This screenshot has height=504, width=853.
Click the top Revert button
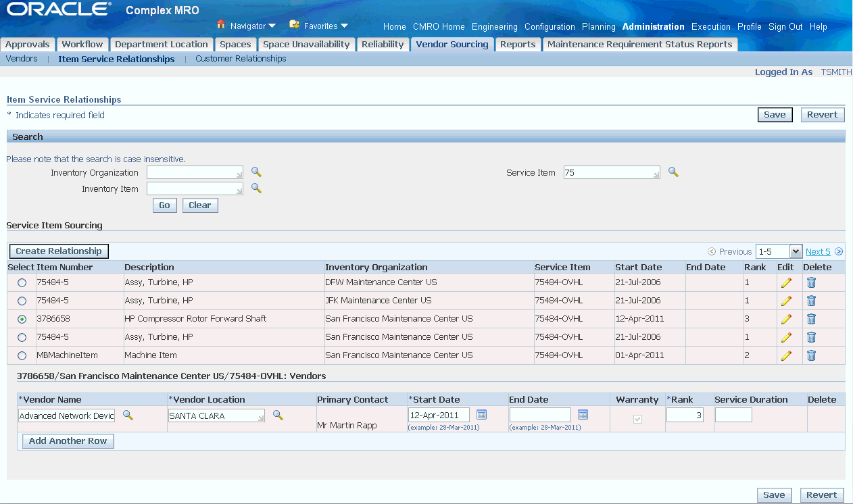pyautogui.click(x=823, y=115)
